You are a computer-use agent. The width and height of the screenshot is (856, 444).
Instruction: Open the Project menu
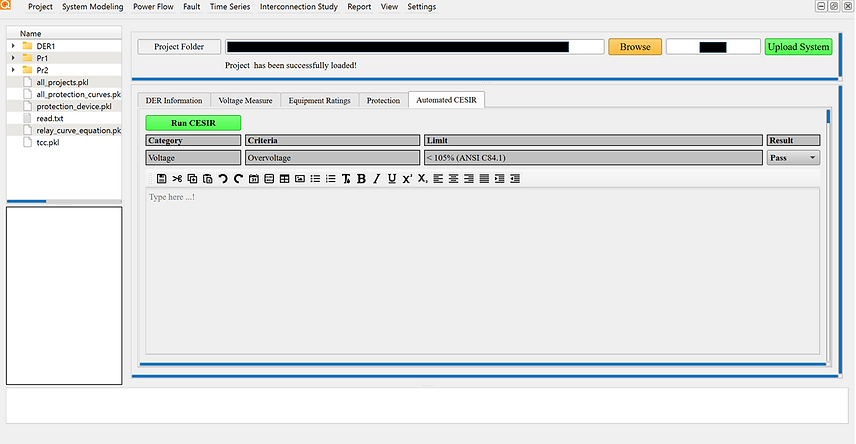[40, 7]
